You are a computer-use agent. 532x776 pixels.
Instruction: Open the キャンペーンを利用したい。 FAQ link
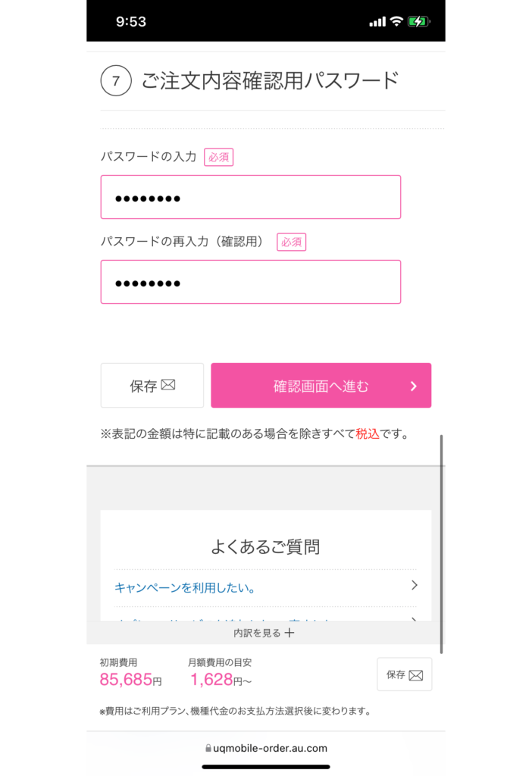coord(185,587)
